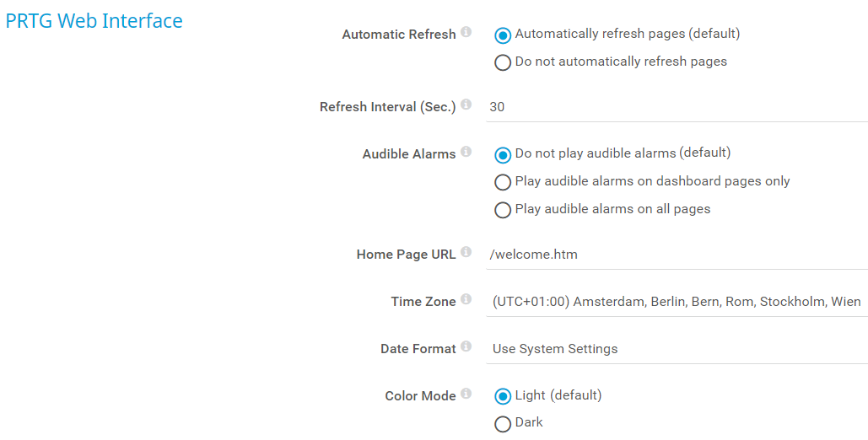Enable 'Play audible alarms on all pages'
Image resolution: width=868 pixels, height=440 pixels.
(503, 210)
